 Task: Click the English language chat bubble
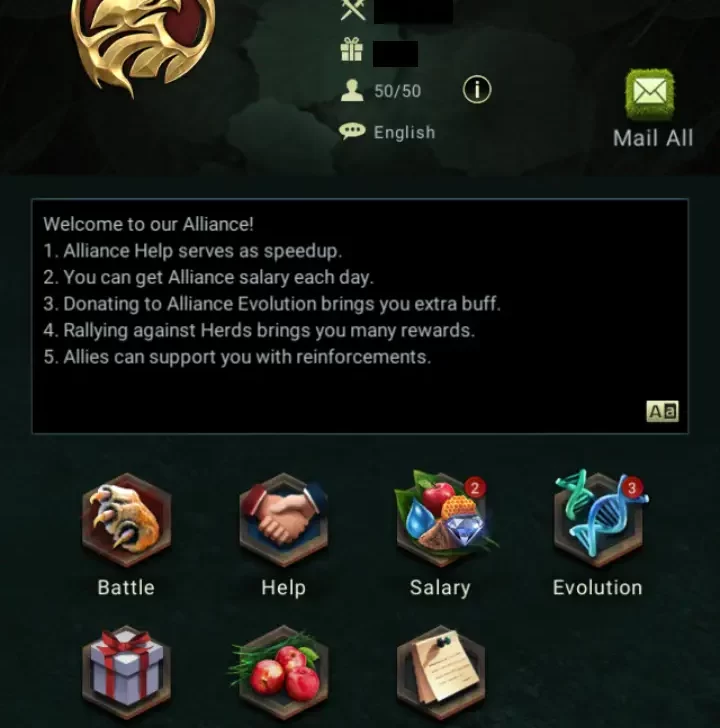tap(352, 131)
